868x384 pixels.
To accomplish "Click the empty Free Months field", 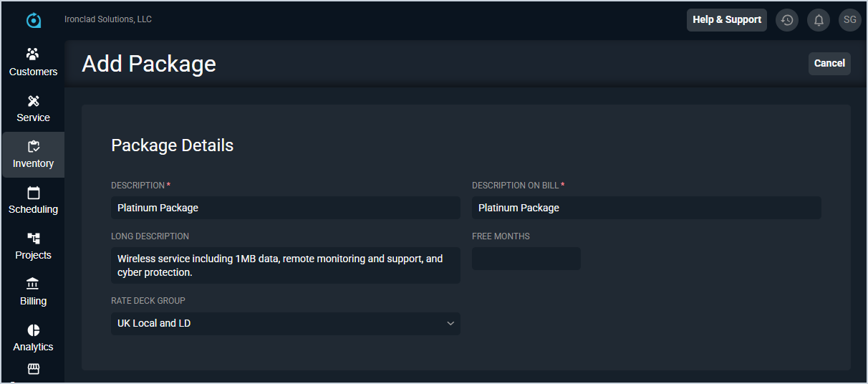I will 526,259.
